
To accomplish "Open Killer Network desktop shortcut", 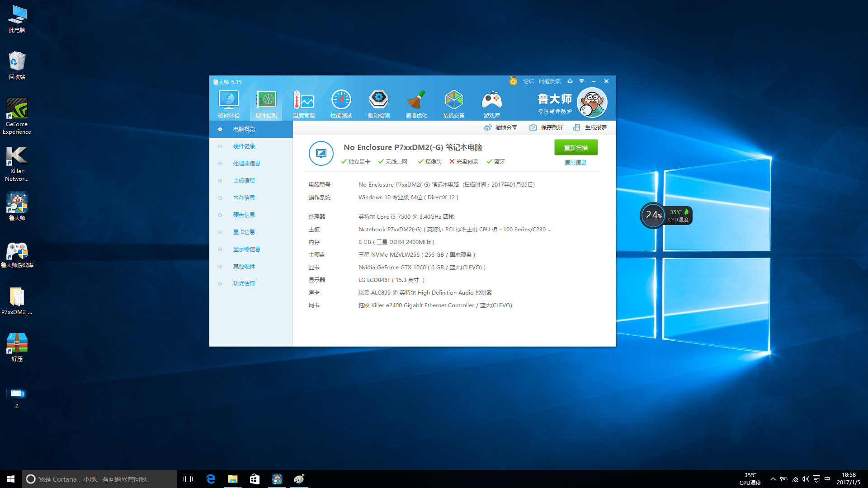I will (x=17, y=164).
